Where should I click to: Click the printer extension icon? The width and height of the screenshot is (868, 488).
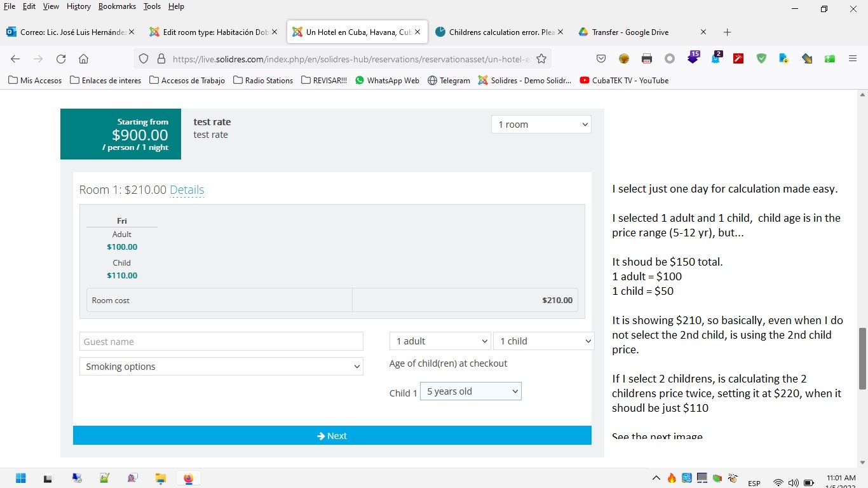coord(647,59)
